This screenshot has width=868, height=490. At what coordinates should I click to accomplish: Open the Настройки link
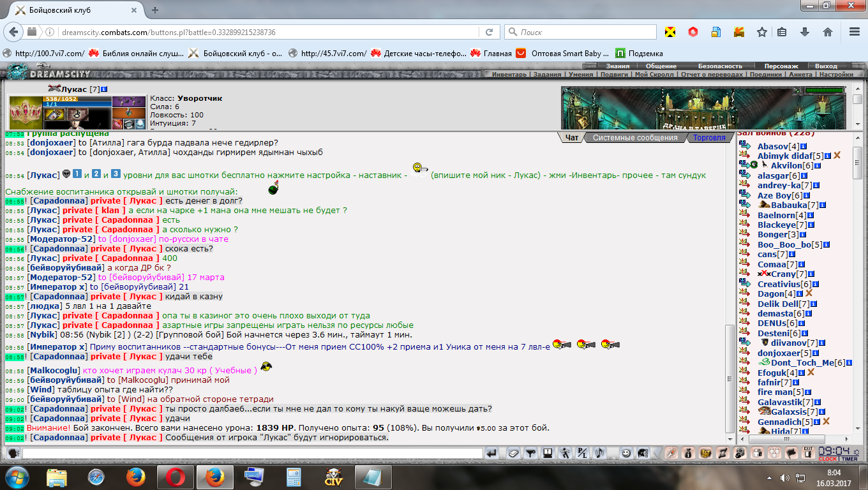[836, 75]
